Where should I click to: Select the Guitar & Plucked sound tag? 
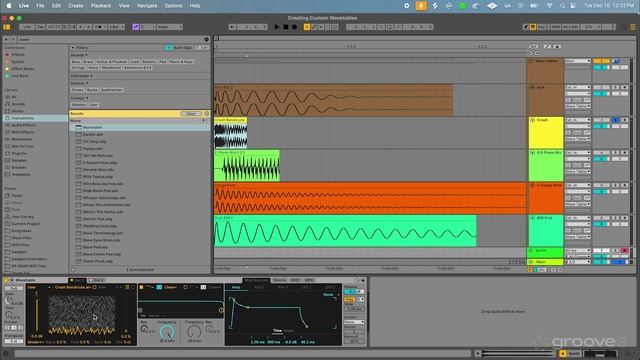coord(111,62)
